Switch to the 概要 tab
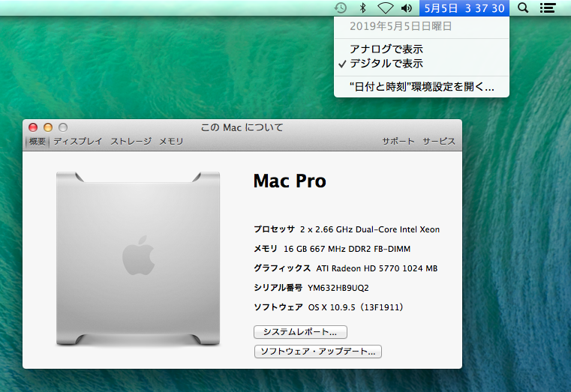 point(38,141)
